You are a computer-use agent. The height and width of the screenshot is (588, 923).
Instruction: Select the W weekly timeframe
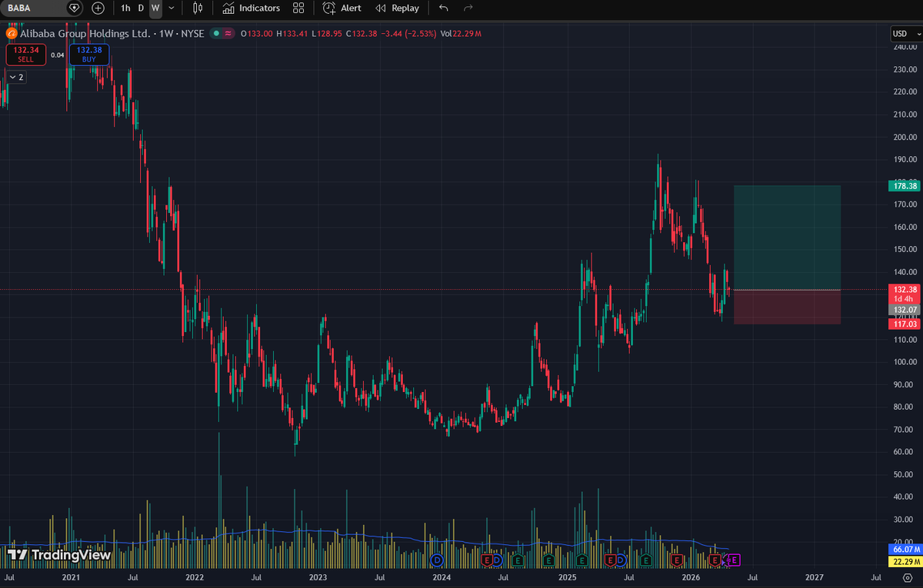pos(155,8)
